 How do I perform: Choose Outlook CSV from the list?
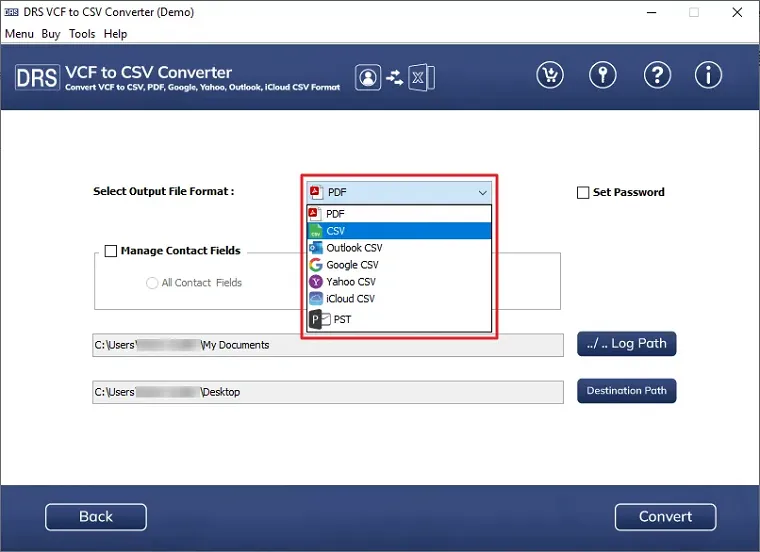click(399, 248)
